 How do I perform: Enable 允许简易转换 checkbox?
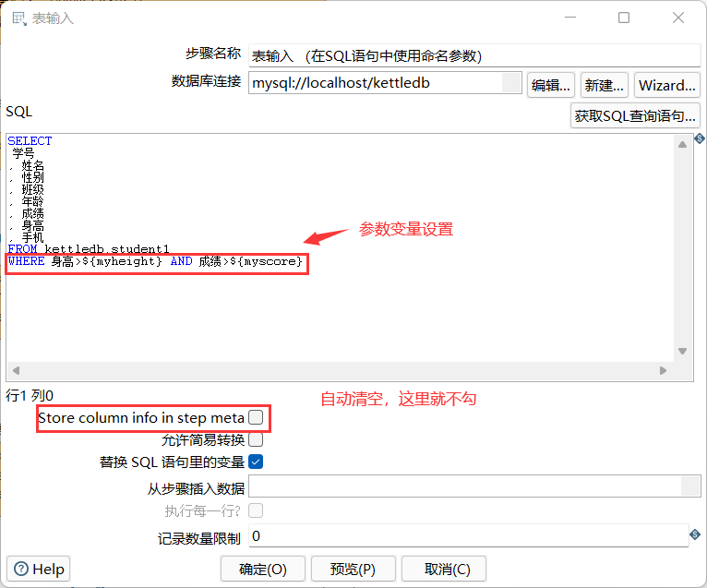coord(256,439)
